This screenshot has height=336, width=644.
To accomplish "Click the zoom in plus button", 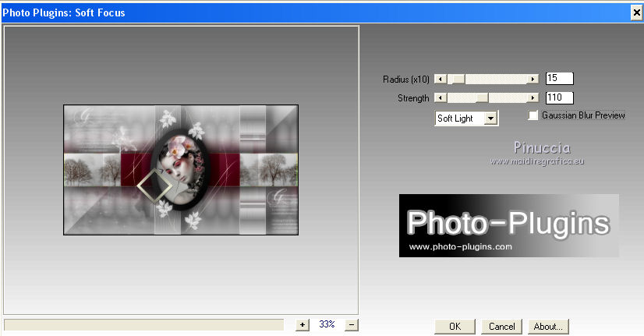I will pos(303,325).
